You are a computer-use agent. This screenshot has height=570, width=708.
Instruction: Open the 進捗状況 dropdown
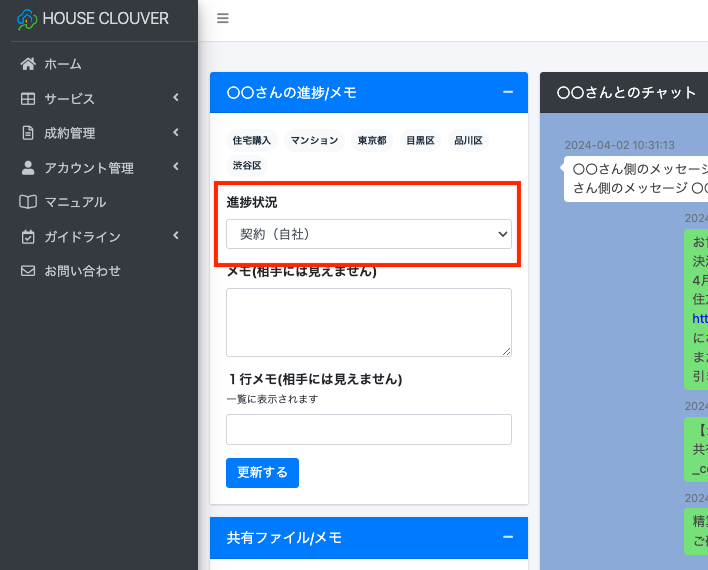[368, 234]
